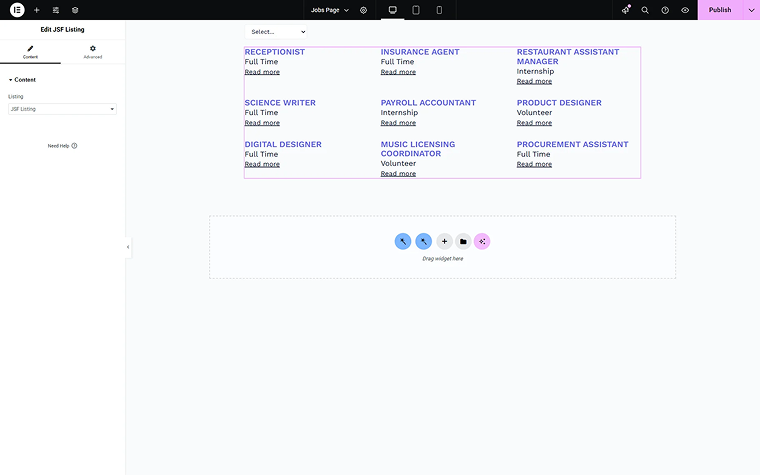Click Internship text under Payroll Accountant
The width and height of the screenshot is (760, 475).
tap(399, 112)
